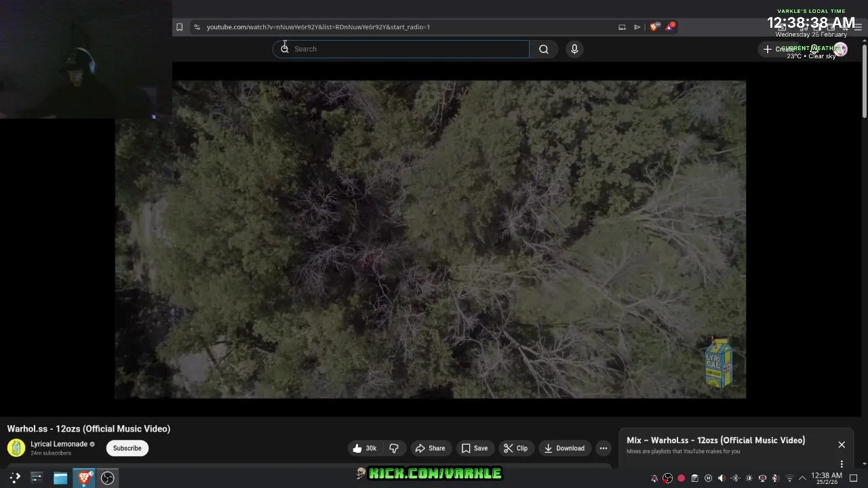
Task: Open Mix panel three-dot options menu
Action: (842, 464)
